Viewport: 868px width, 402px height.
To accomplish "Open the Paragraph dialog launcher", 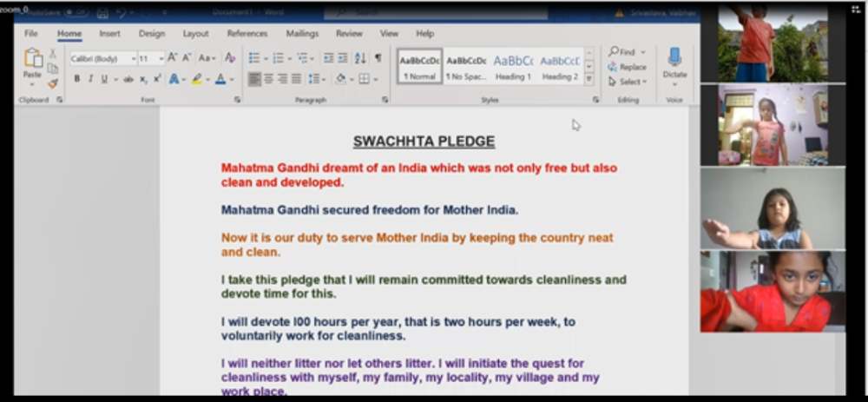I will [x=385, y=100].
